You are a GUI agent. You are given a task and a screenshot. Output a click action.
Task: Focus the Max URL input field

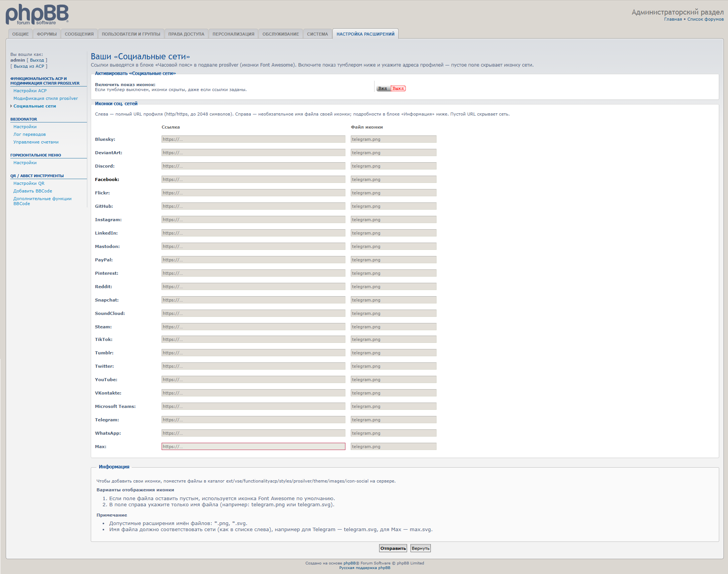pyautogui.click(x=253, y=447)
